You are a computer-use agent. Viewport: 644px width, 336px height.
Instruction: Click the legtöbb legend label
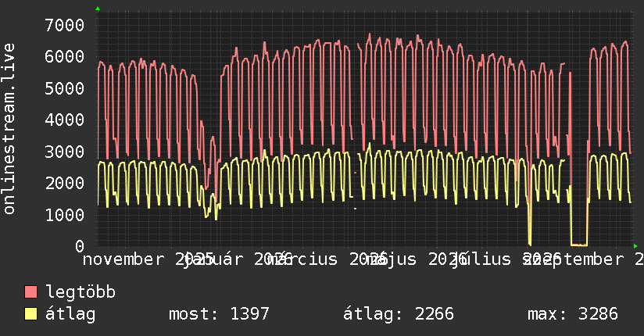pos(80,292)
